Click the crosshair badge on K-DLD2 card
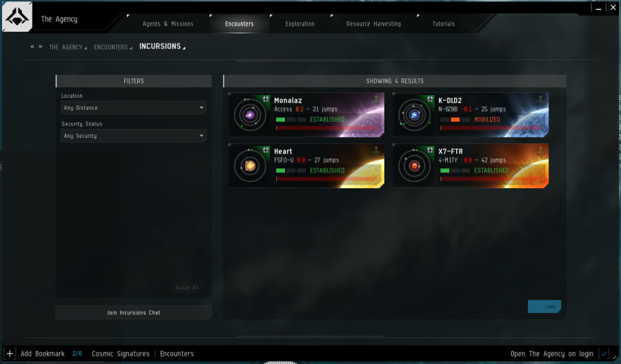Viewport: 621px width, 364px height. (430, 99)
